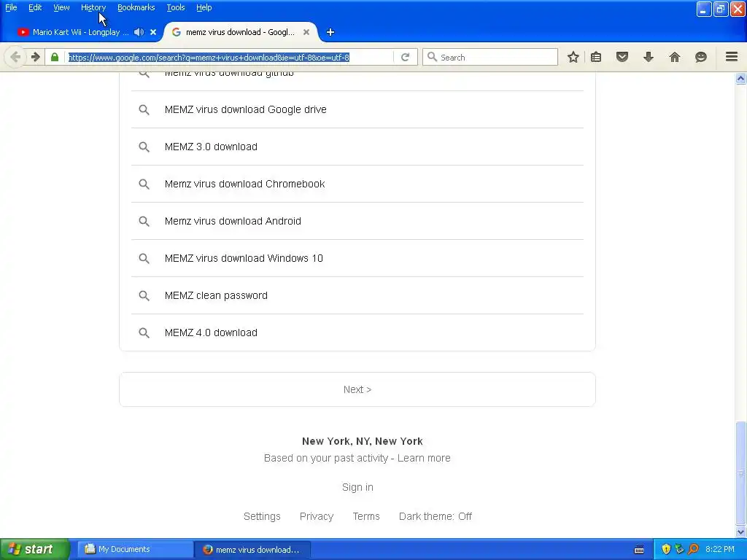The height and width of the screenshot is (560, 747).
Task: Click the 8:22 PM system clock
Action: coord(720,549)
